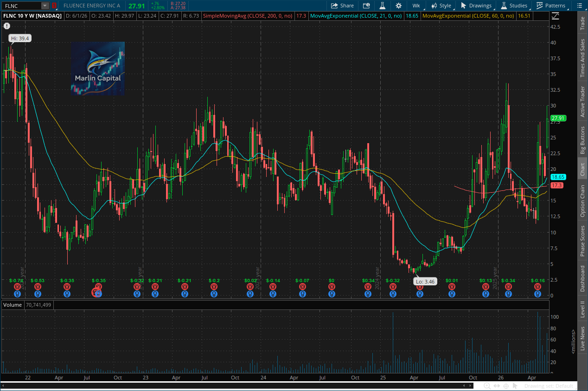The image size is (588, 391).
Task: Select the pan arrows tool at bottom
Action: coord(497,386)
